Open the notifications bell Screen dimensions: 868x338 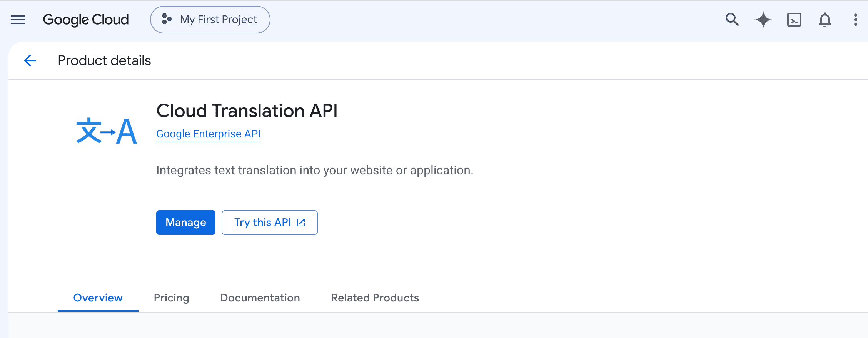click(x=825, y=20)
